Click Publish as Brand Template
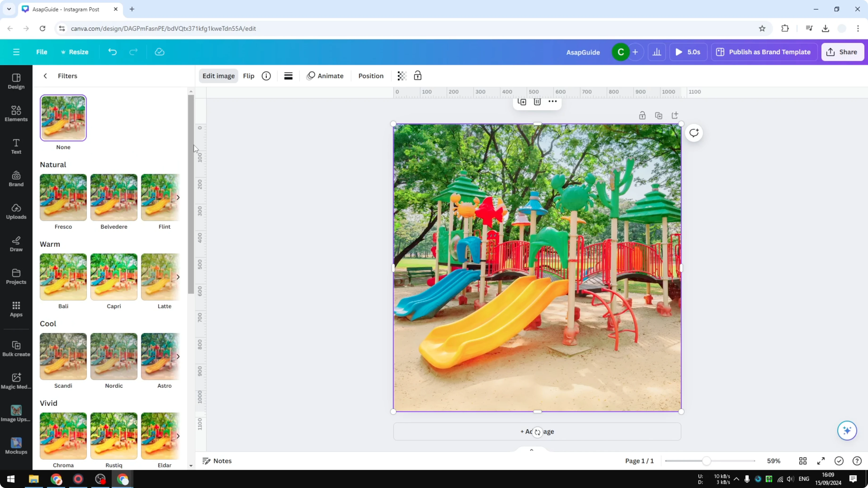This screenshot has width=868, height=488. tap(764, 52)
